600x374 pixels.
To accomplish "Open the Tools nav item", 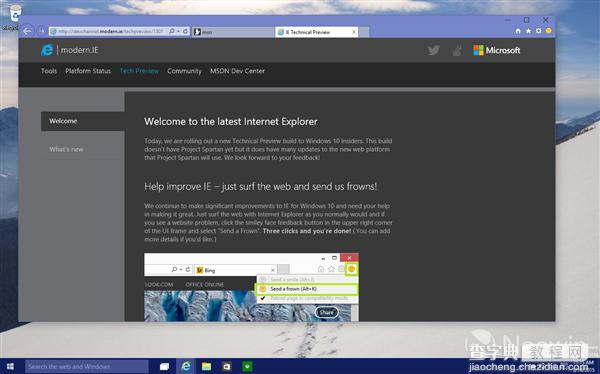I will (x=49, y=71).
